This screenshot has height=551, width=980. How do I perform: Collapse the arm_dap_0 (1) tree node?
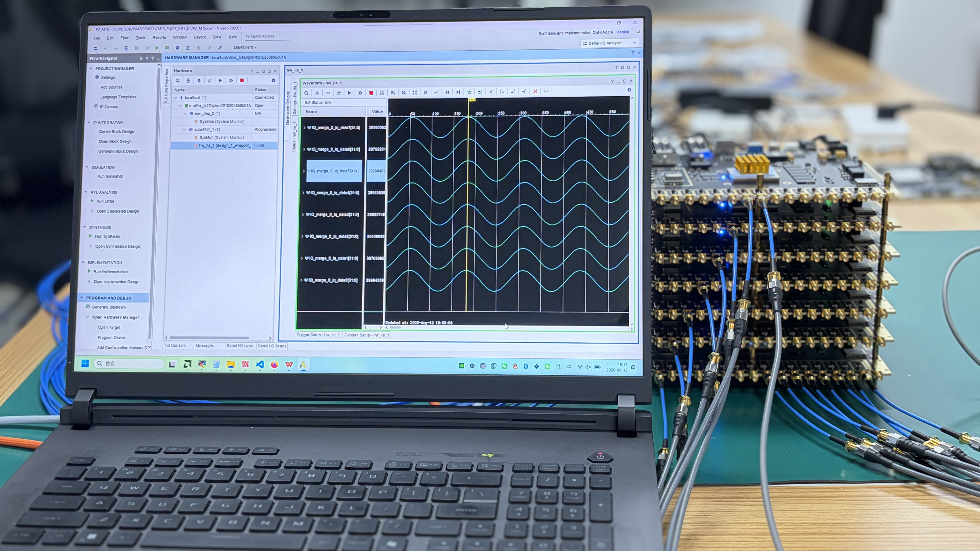[x=185, y=114]
